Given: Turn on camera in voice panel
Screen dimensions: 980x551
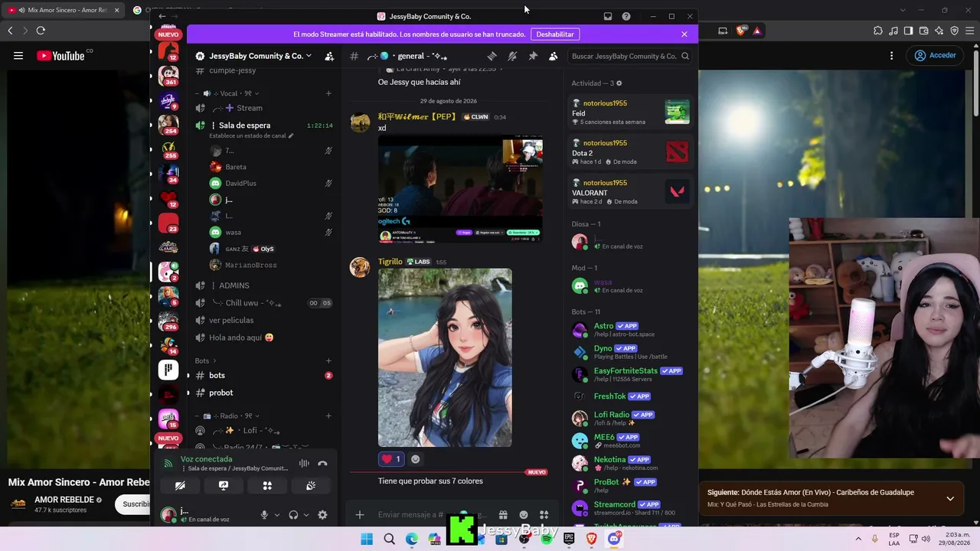Looking at the screenshot, I should click(x=180, y=485).
